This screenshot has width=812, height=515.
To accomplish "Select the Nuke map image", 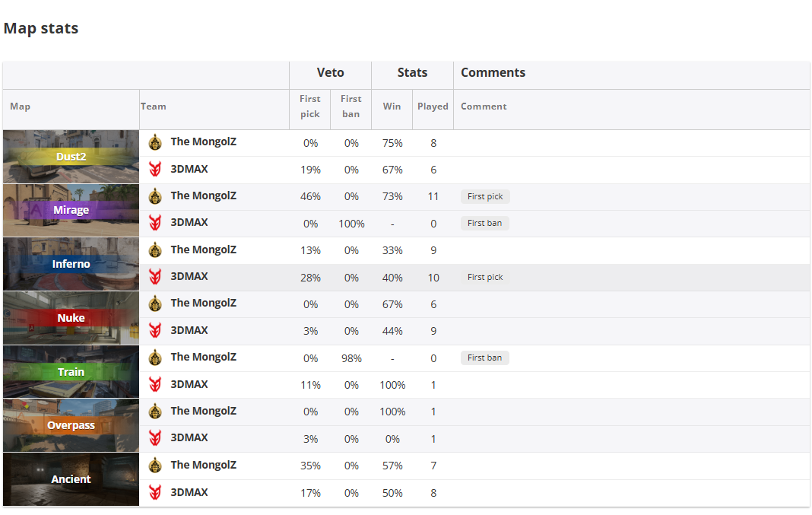I will 71,318.
